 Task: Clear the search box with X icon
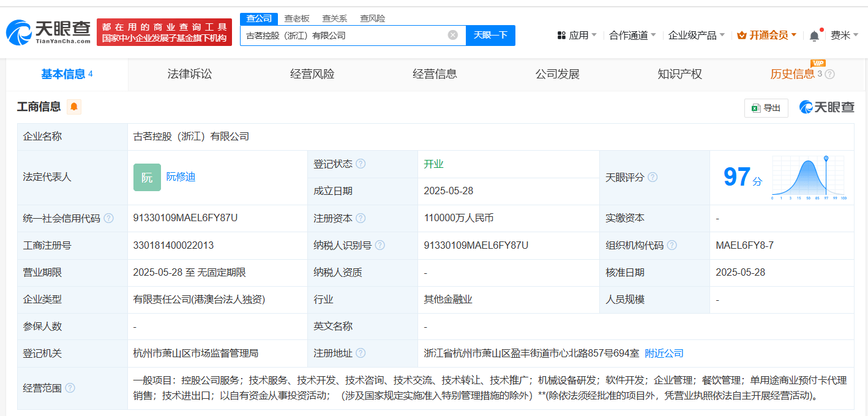coord(453,35)
